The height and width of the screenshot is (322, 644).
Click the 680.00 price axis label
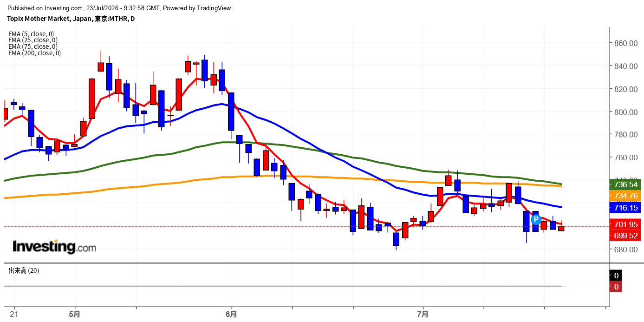click(x=626, y=250)
